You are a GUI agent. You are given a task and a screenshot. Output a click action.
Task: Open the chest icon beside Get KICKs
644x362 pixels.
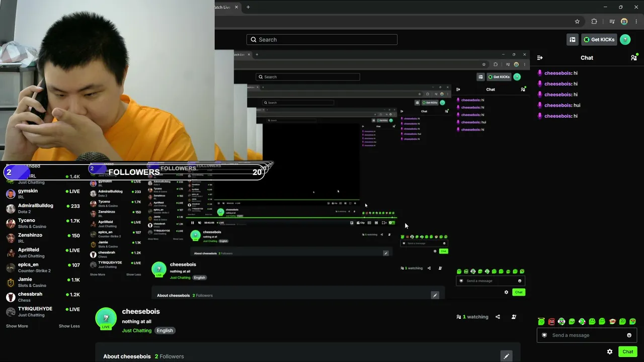pos(573,40)
